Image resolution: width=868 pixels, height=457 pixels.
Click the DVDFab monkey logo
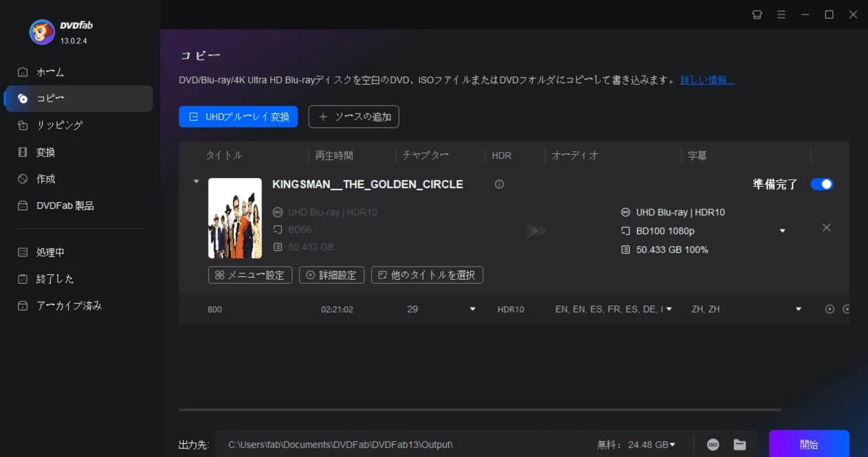(x=42, y=32)
